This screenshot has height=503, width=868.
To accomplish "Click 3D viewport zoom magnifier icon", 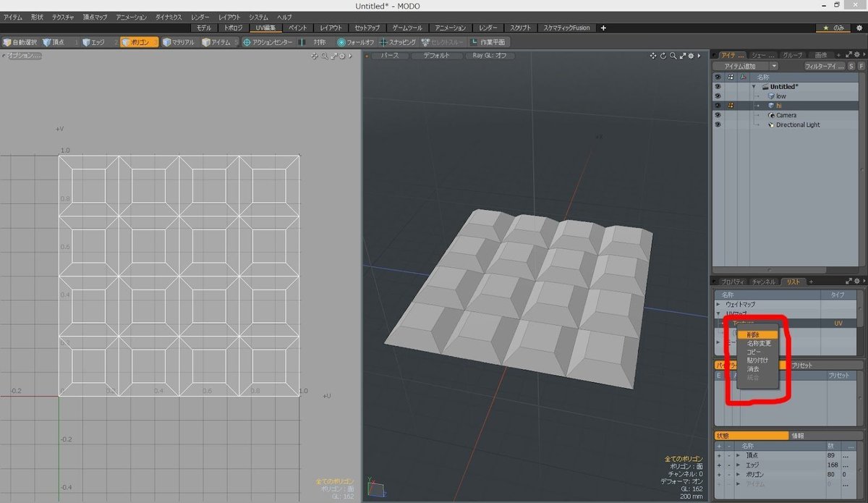I will click(673, 56).
